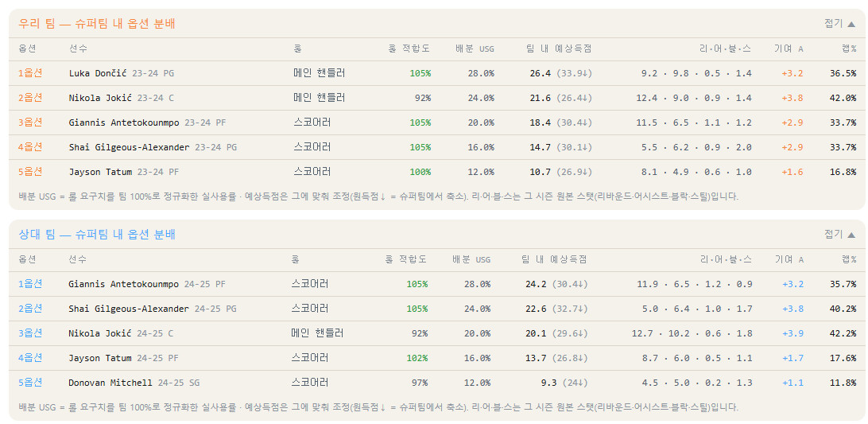868x424 pixels.
Task: Select Jayson Tatum 24-25 PF name
Action: click(123, 358)
